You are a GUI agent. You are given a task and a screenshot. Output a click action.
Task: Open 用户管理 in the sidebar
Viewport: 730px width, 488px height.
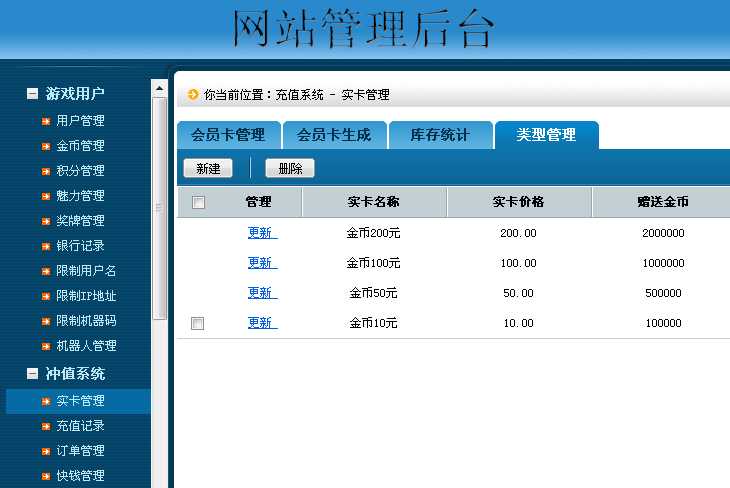81,121
